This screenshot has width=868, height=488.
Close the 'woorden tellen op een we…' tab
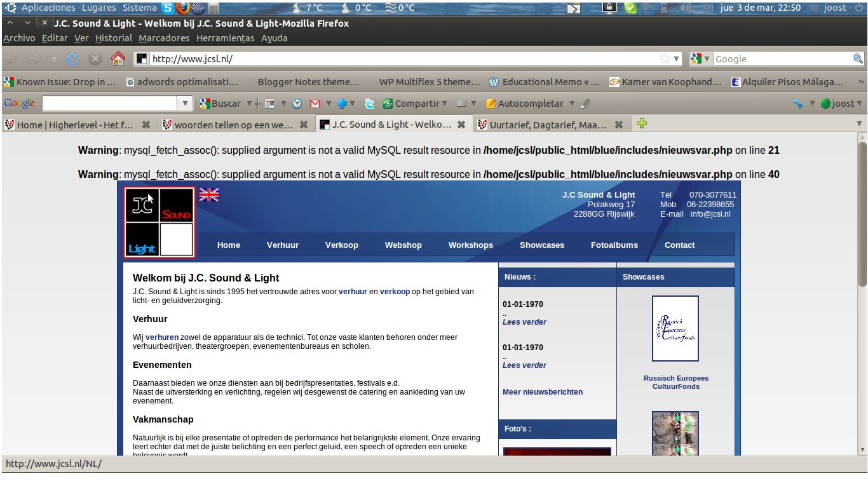[x=303, y=125]
